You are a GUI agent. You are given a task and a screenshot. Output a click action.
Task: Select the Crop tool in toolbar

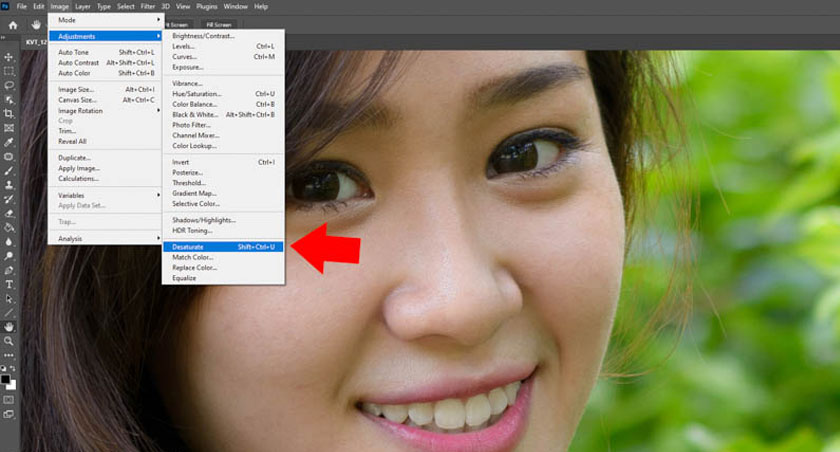9,114
